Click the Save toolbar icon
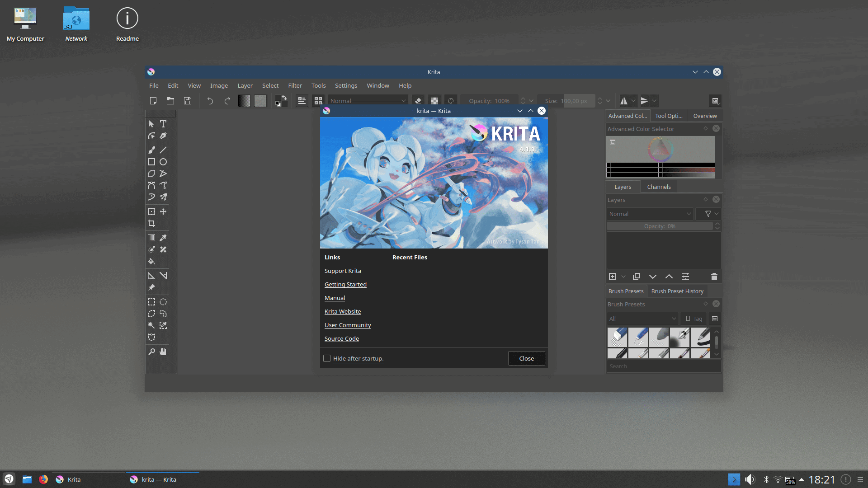This screenshot has width=868, height=488. [x=188, y=101]
